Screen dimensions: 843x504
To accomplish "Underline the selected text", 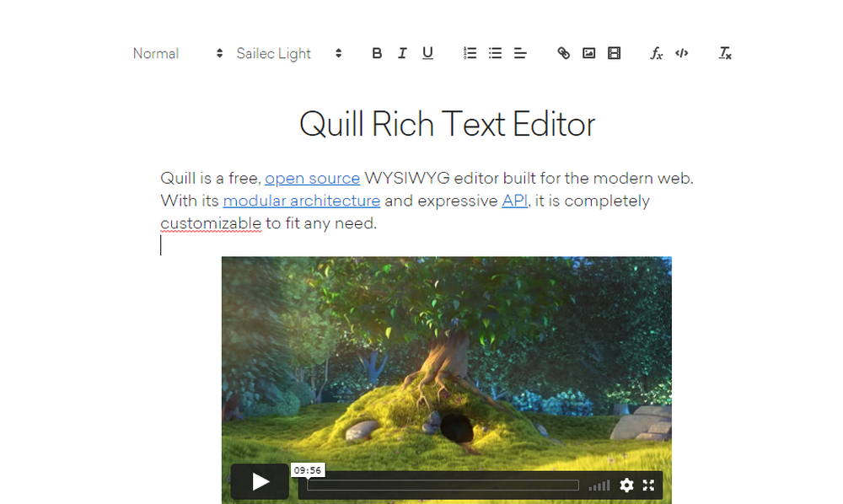I will (427, 53).
